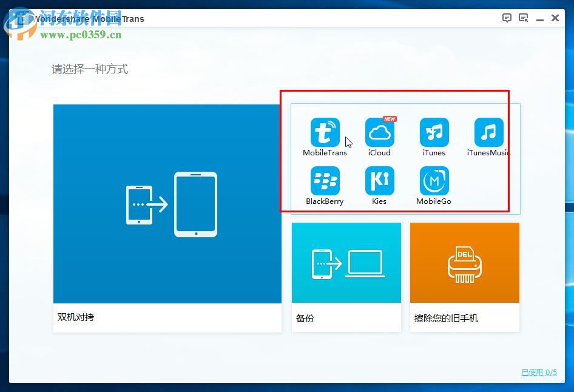
Task: Minimize the MobileTrans window
Action: point(539,18)
